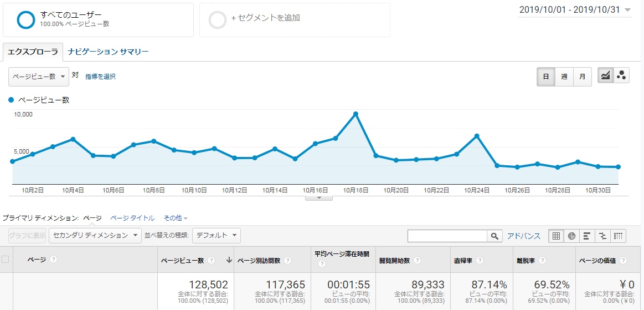Open help for 直帰率 column
This screenshot has width=644, height=310.
pos(480,260)
